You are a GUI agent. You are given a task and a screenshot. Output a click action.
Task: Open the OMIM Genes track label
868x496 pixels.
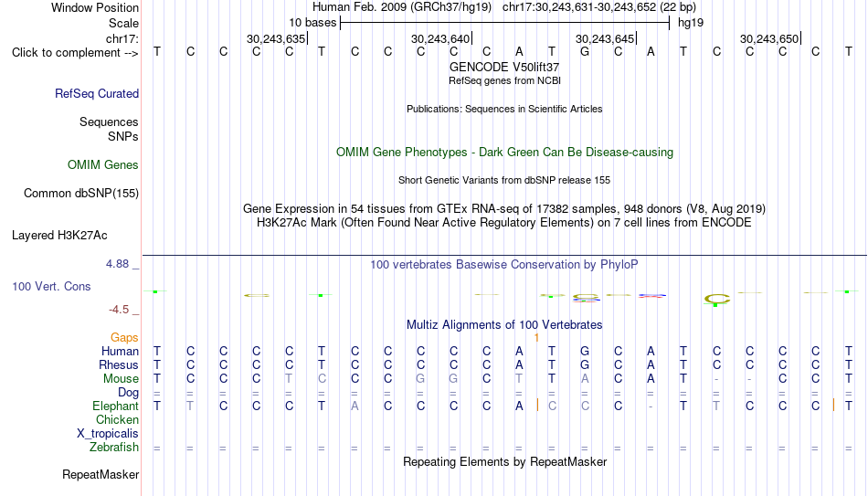[103, 165]
